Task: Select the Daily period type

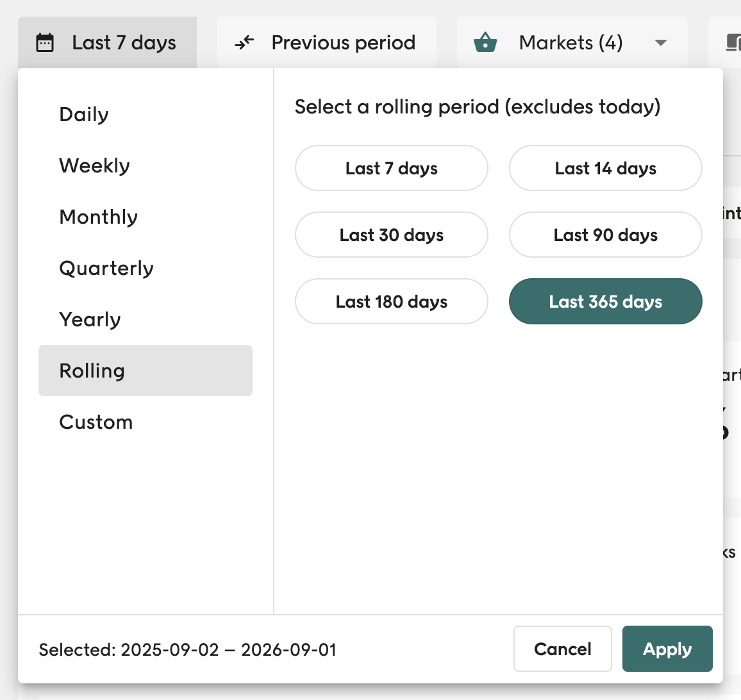Action: click(x=146, y=114)
